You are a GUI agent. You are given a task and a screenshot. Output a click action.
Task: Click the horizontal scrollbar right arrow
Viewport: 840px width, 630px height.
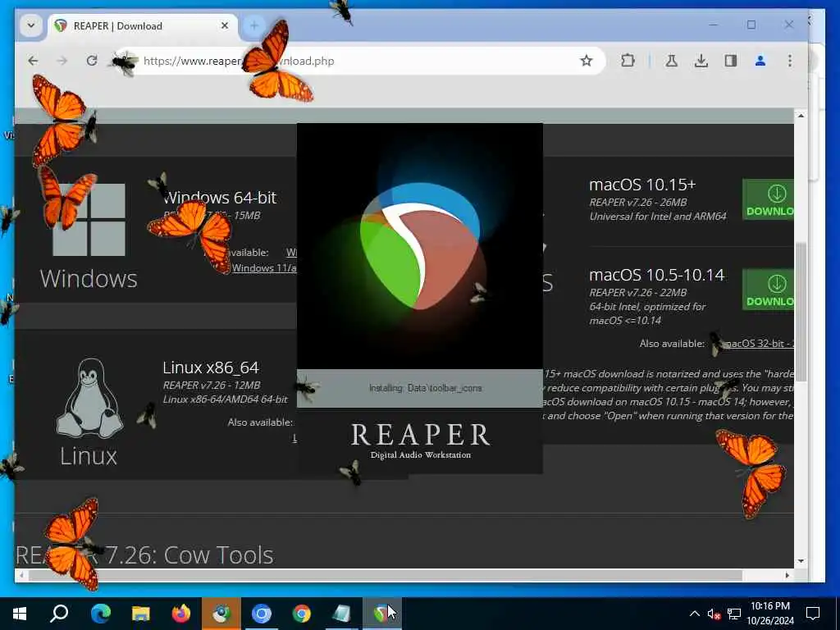pyautogui.click(x=787, y=575)
